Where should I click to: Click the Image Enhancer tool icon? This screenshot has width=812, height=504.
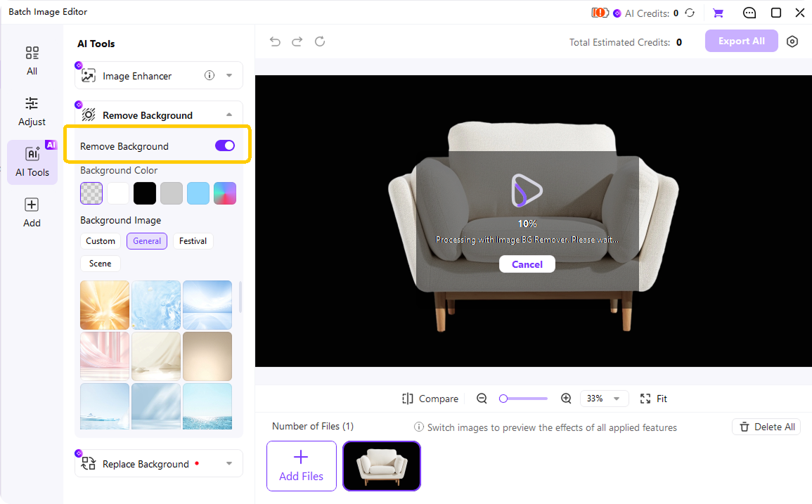coord(89,76)
